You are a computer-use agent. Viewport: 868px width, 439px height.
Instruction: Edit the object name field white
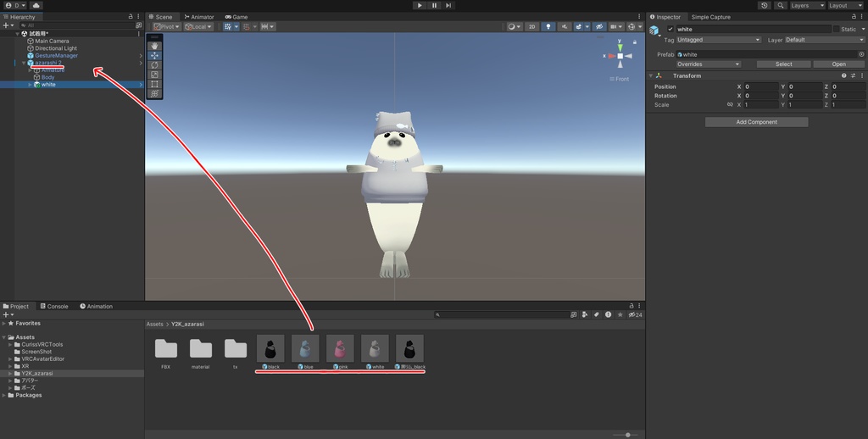click(x=753, y=30)
